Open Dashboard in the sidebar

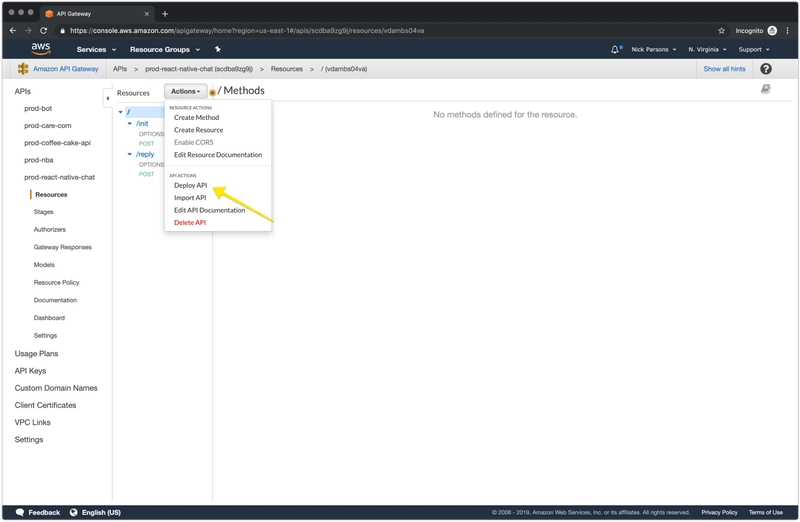pyautogui.click(x=49, y=318)
